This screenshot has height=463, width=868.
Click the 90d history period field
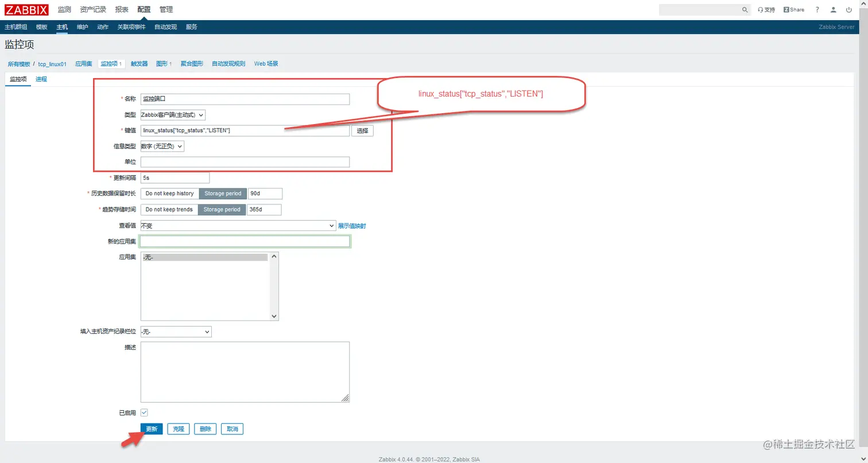tap(265, 194)
